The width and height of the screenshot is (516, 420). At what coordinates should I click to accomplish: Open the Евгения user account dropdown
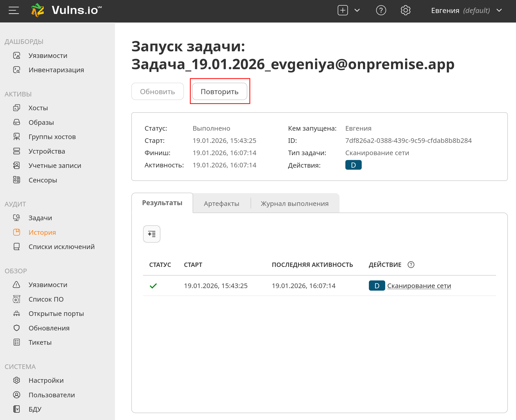pos(466,10)
